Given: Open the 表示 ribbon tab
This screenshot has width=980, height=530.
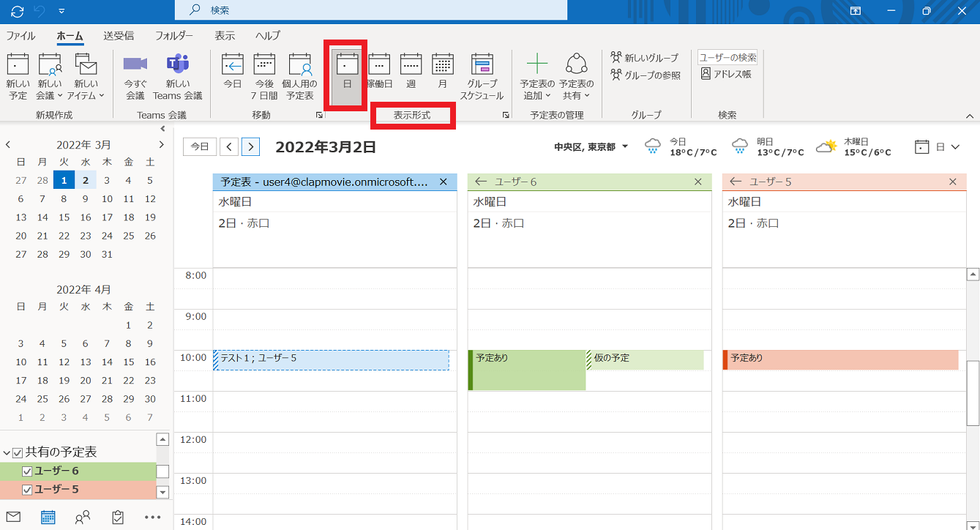Looking at the screenshot, I should [x=225, y=35].
